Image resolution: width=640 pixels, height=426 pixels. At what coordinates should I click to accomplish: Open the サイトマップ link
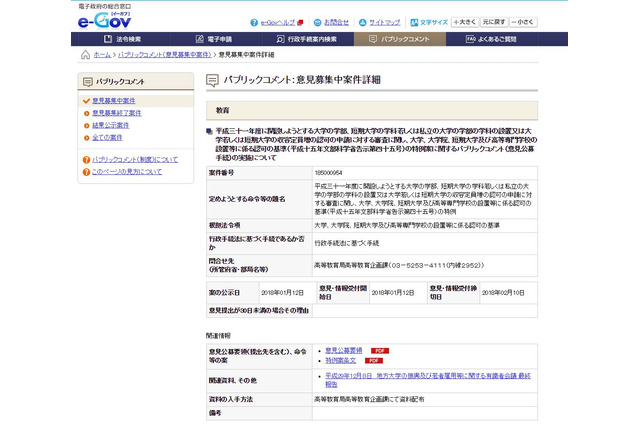[384, 22]
